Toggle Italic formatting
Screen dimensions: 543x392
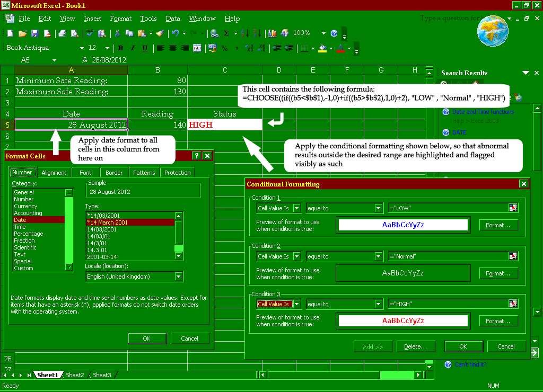133,48
